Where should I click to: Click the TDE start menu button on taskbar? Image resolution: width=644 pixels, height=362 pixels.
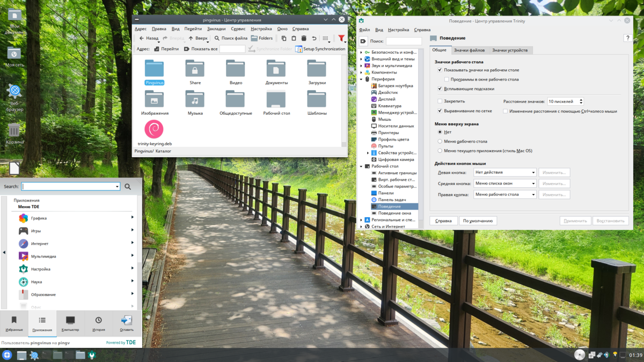[7, 355]
